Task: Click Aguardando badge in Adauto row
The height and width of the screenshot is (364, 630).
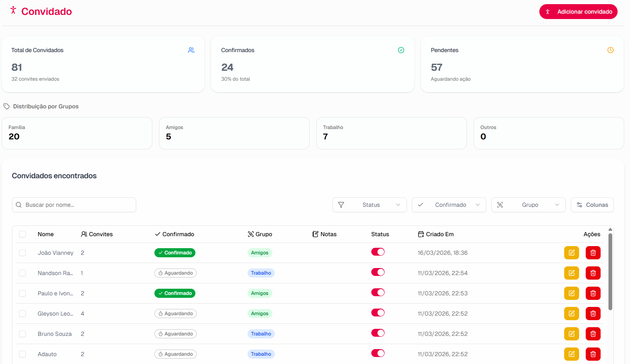Action: pos(176,354)
